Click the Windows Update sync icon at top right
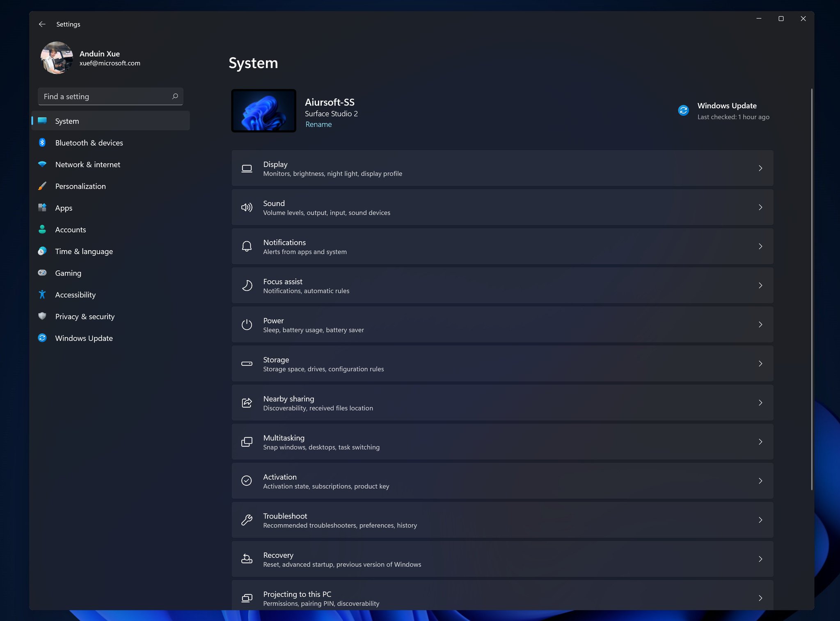Image resolution: width=840 pixels, height=621 pixels. (x=683, y=110)
